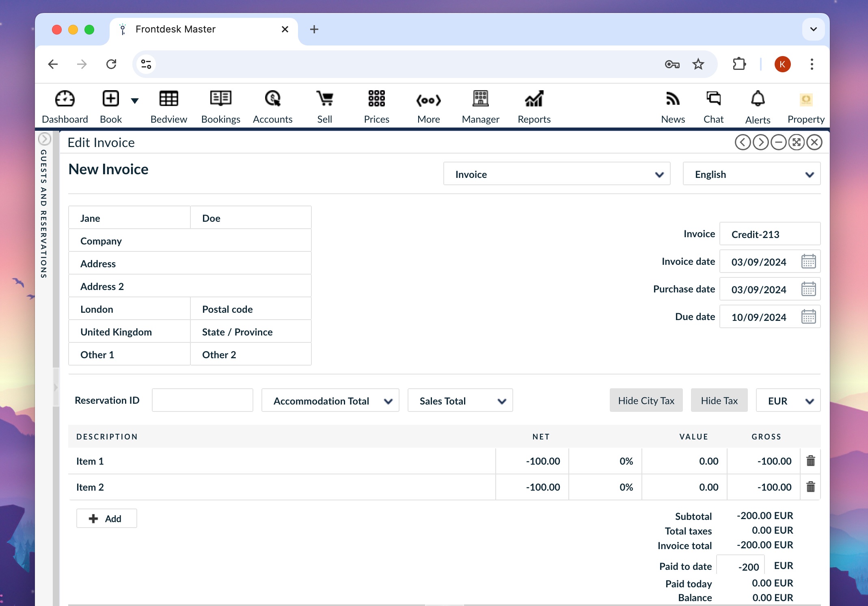Open the Prices page
This screenshot has width=868, height=606.
[x=377, y=107]
